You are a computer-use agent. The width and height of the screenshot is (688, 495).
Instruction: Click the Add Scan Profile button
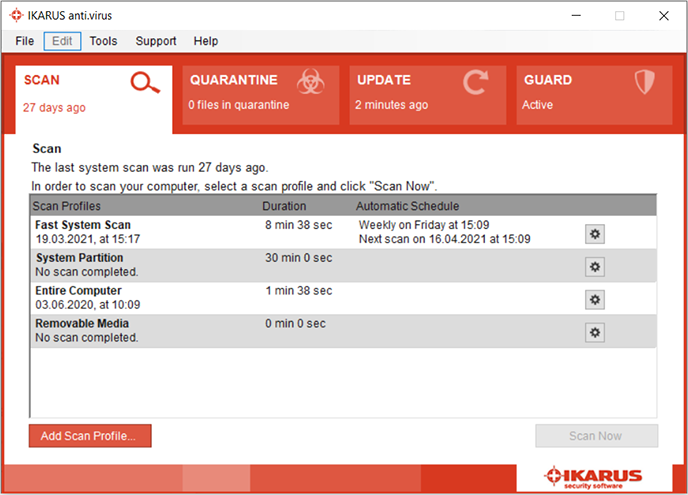tap(90, 436)
